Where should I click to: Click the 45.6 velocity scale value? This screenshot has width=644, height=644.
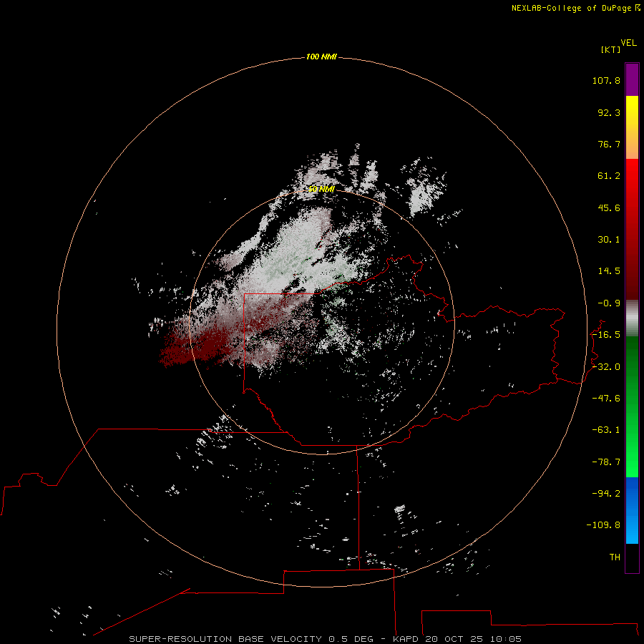point(609,208)
